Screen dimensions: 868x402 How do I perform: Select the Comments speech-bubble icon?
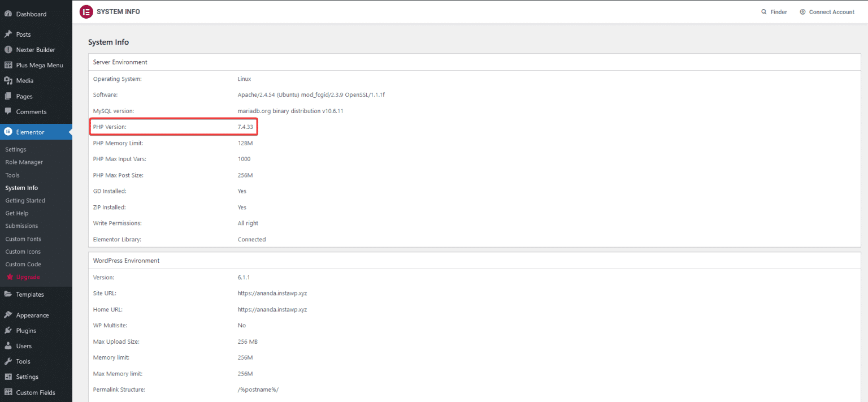(8, 111)
